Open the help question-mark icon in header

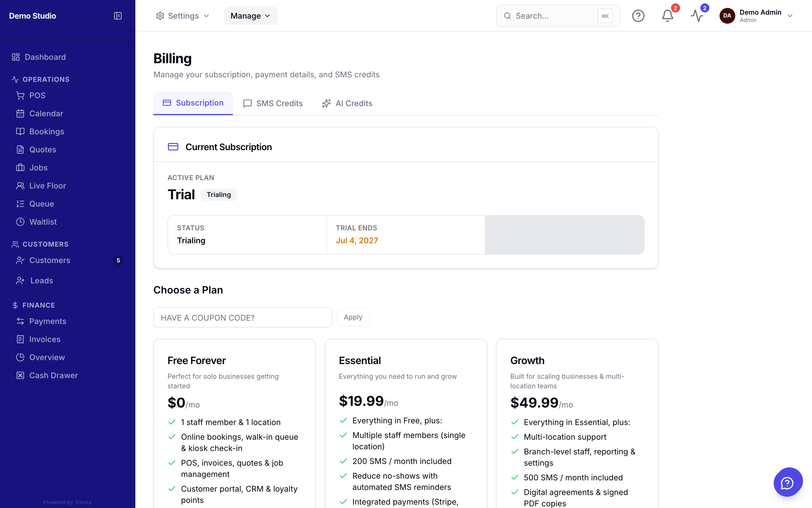(x=638, y=16)
